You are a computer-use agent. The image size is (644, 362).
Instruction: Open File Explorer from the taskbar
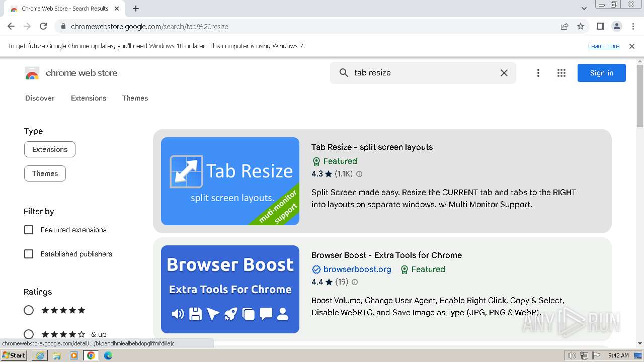click(x=57, y=355)
